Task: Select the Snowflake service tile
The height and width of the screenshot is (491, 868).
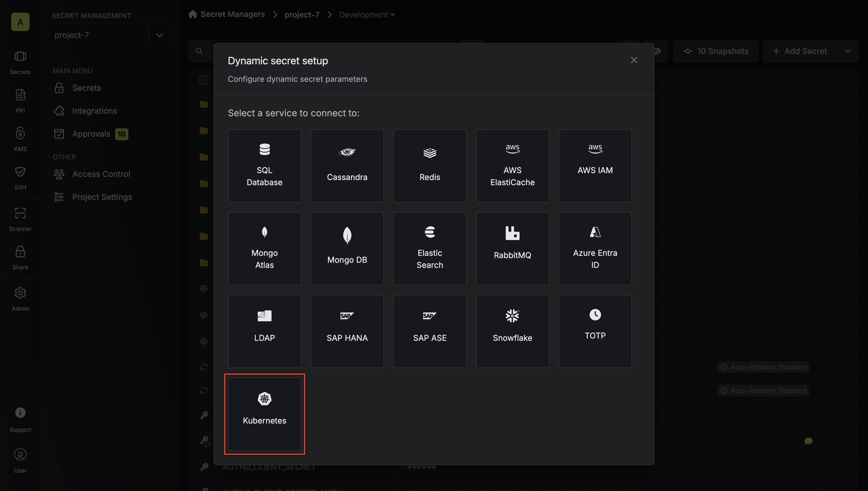Action: point(512,331)
